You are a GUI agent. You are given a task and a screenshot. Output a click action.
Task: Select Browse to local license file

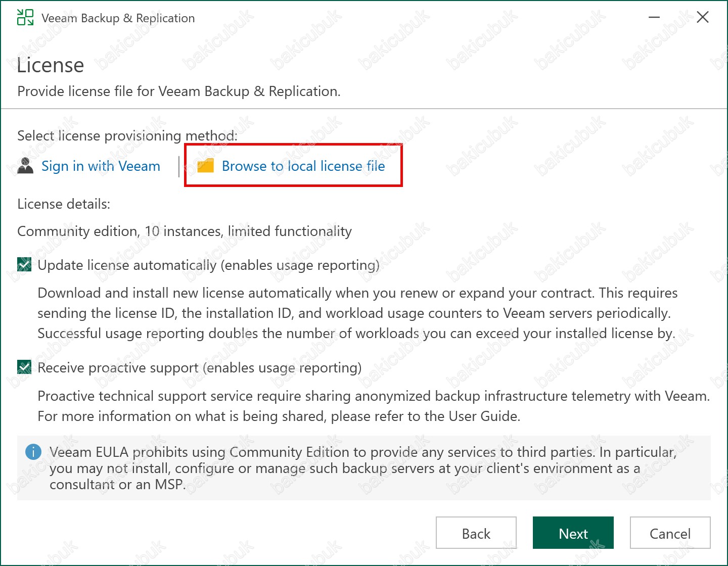point(303,166)
